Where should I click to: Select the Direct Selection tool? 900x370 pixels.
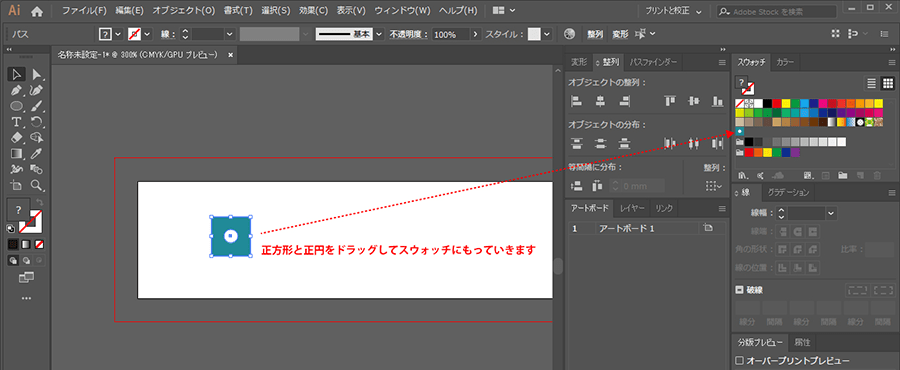click(37, 74)
